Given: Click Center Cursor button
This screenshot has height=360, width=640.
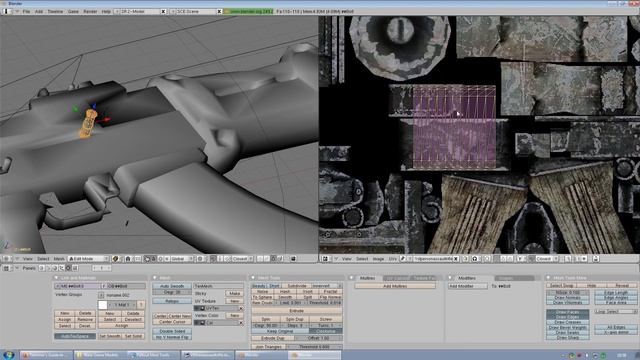Looking at the screenshot, I should [x=172, y=322].
